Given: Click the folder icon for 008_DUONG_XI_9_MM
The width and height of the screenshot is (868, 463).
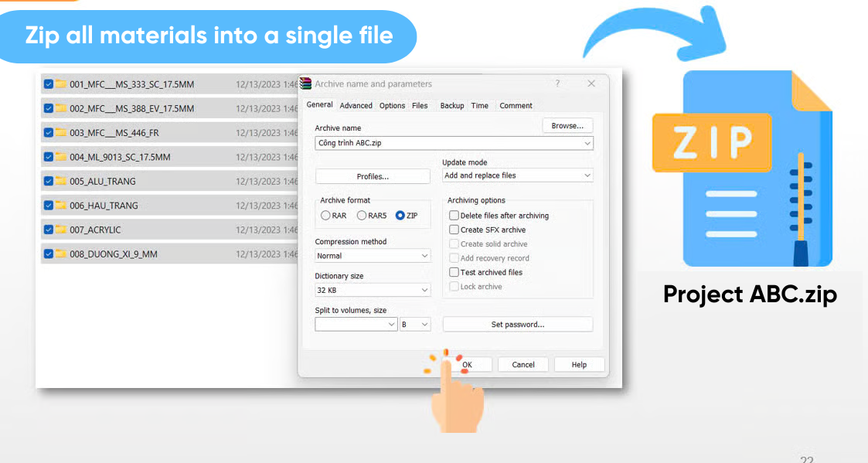Looking at the screenshot, I should [60, 254].
